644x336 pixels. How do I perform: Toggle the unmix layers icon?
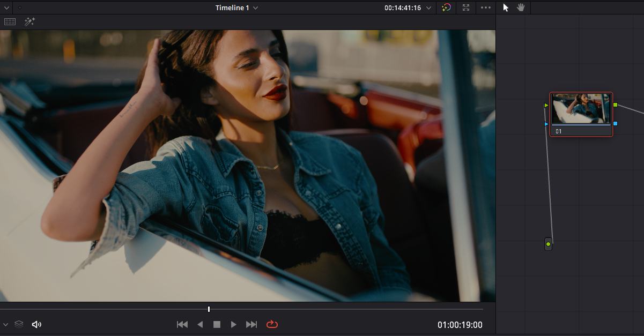(19, 324)
